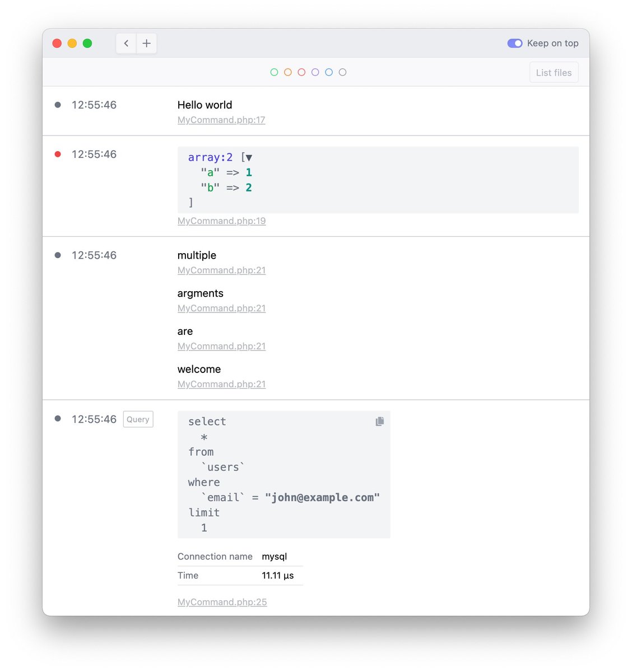Toggle the Keep on top switch

[515, 43]
